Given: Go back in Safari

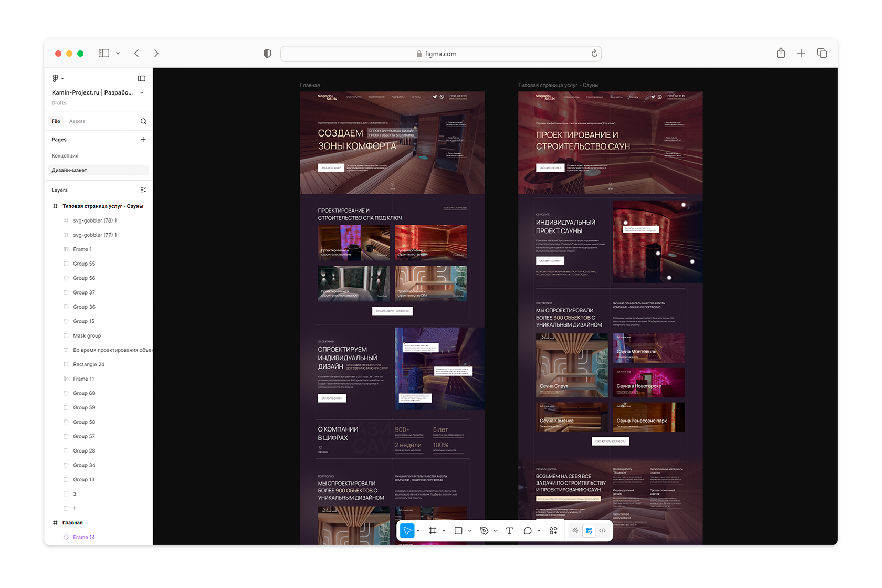Looking at the screenshot, I should [137, 53].
